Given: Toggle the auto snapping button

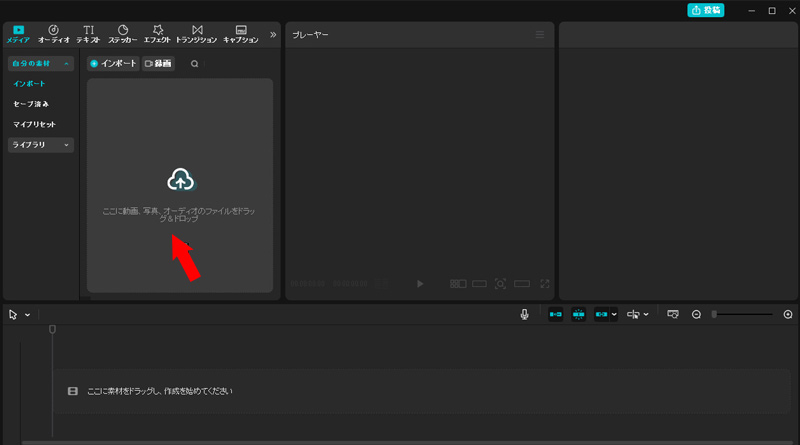Looking at the screenshot, I should [x=579, y=314].
